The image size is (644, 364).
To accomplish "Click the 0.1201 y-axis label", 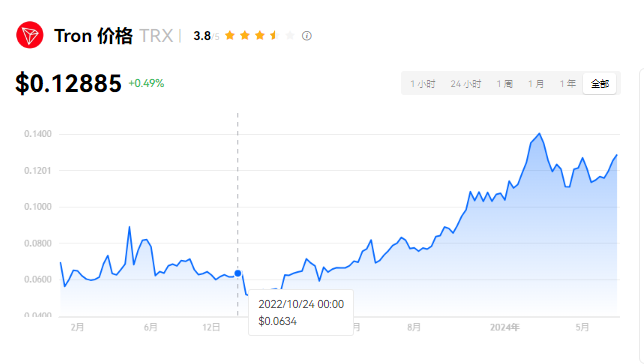I will point(38,170).
